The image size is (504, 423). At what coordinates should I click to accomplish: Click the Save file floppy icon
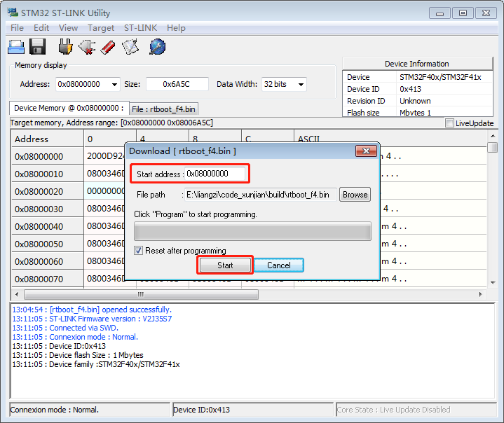click(x=38, y=47)
